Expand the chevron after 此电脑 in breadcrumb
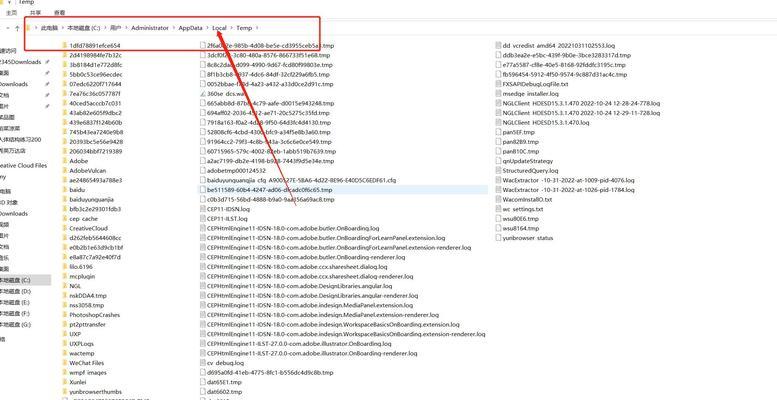Image resolution: width=777 pixels, height=400 pixels. 62,28
